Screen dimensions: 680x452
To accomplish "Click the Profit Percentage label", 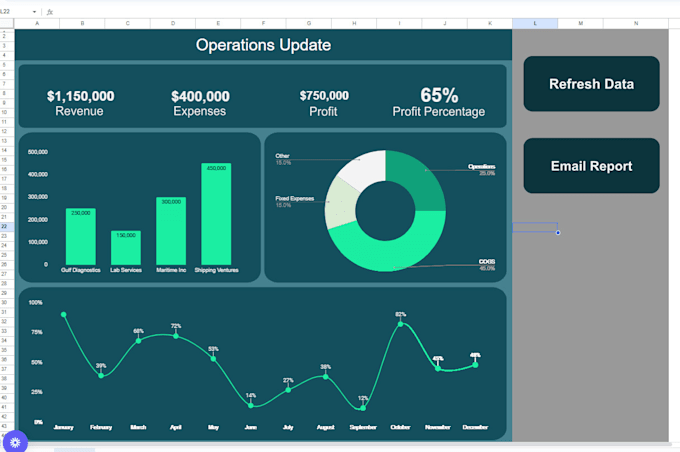I will click(439, 112).
